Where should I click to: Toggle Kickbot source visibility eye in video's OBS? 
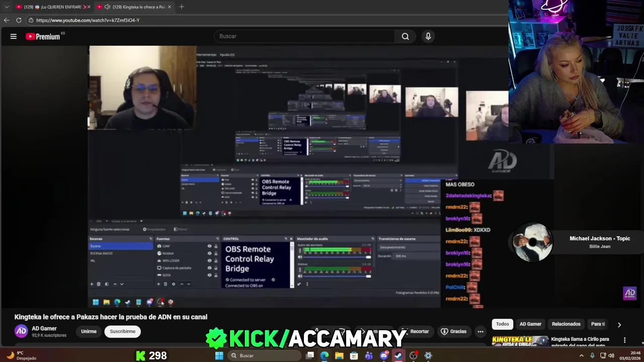click(209, 253)
